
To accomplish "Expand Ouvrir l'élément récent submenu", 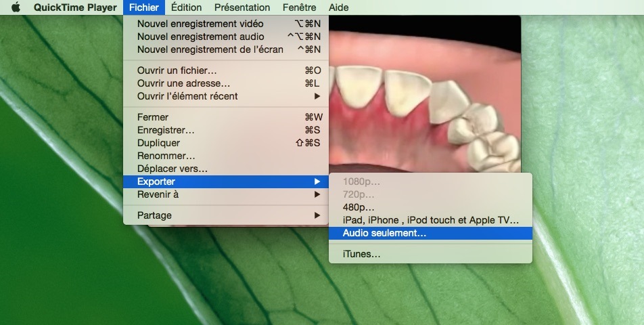I will 226,96.
